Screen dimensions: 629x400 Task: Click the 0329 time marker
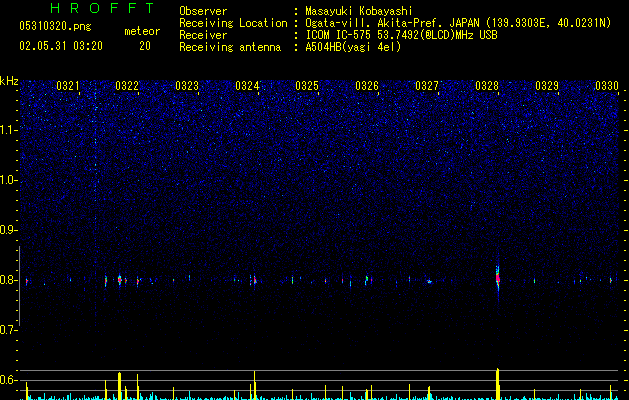click(547, 86)
